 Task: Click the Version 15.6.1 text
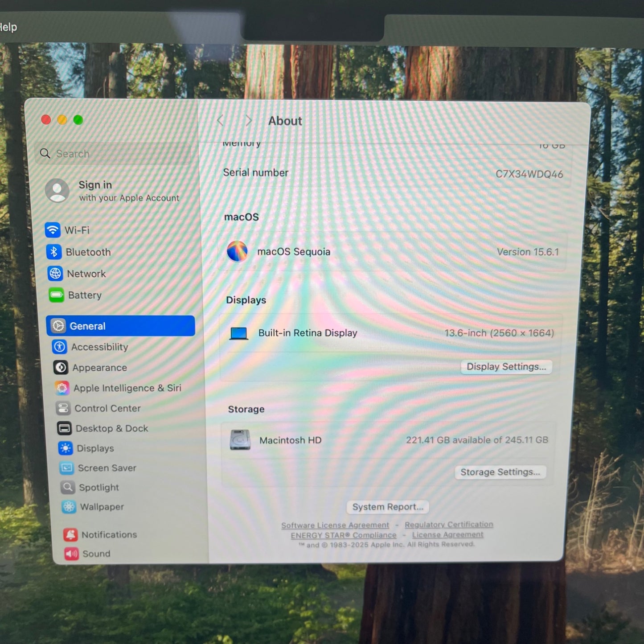pos(528,252)
